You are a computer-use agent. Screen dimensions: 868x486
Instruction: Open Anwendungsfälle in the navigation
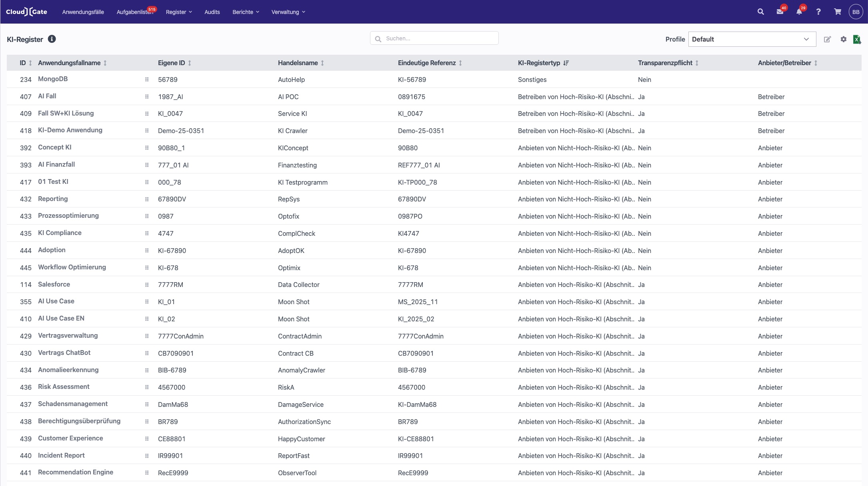(x=83, y=12)
